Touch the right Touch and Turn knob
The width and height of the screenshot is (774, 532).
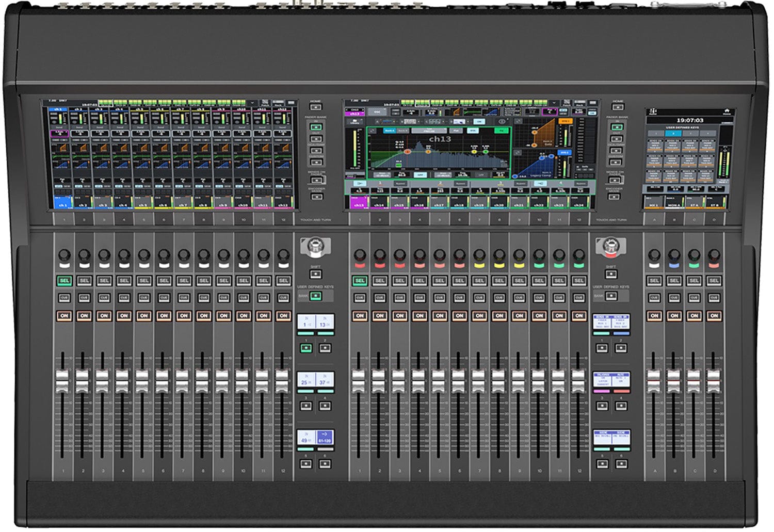click(610, 247)
